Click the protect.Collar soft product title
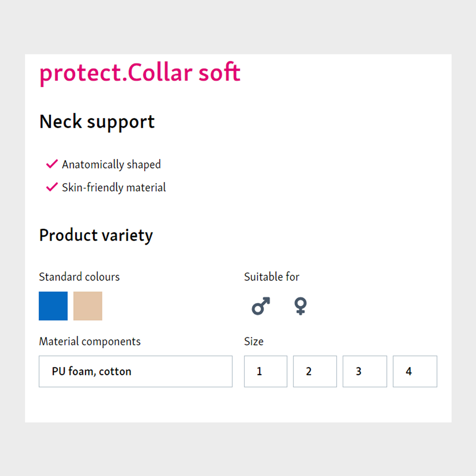Screen dimensions: 476x476 pos(140,73)
